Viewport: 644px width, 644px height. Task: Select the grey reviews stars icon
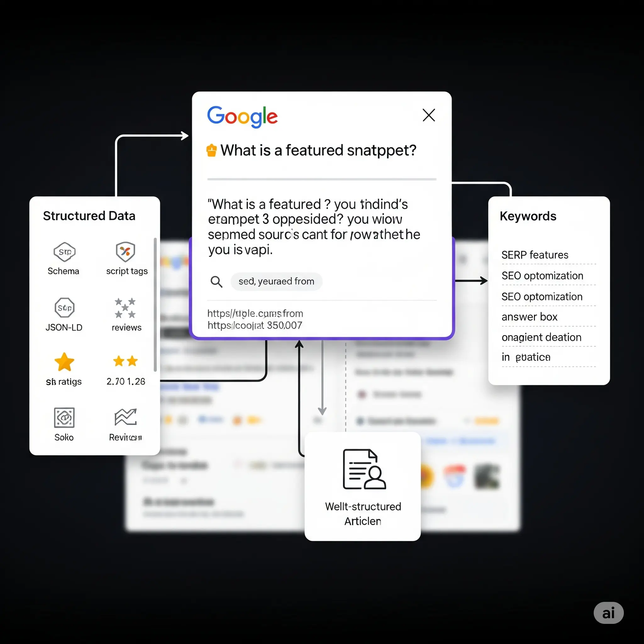click(x=125, y=308)
